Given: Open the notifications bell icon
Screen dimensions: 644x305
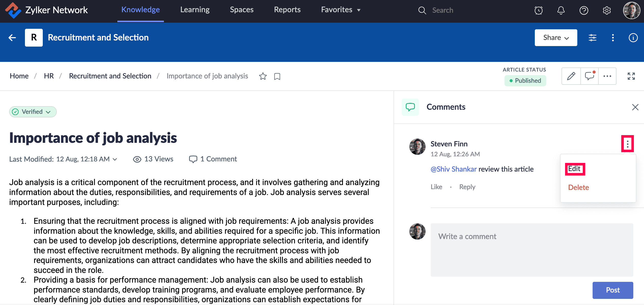Looking at the screenshot, I should click(x=561, y=10).
